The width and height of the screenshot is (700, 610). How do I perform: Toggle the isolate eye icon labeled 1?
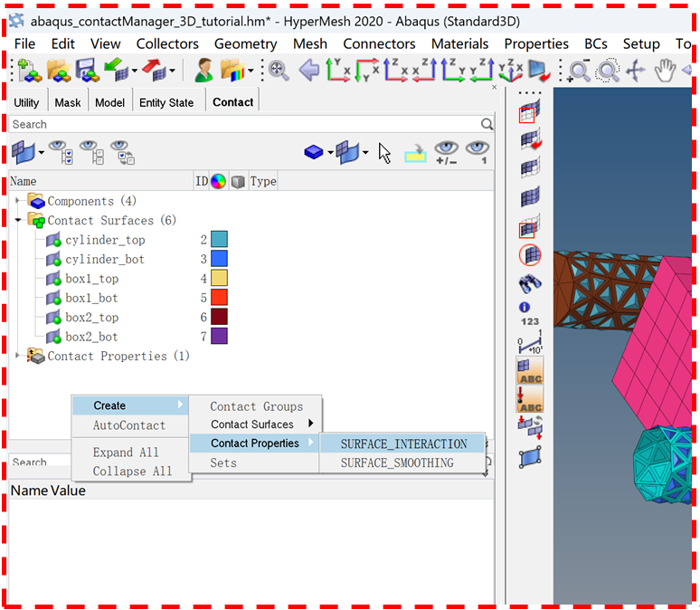(x=478, y=153)
